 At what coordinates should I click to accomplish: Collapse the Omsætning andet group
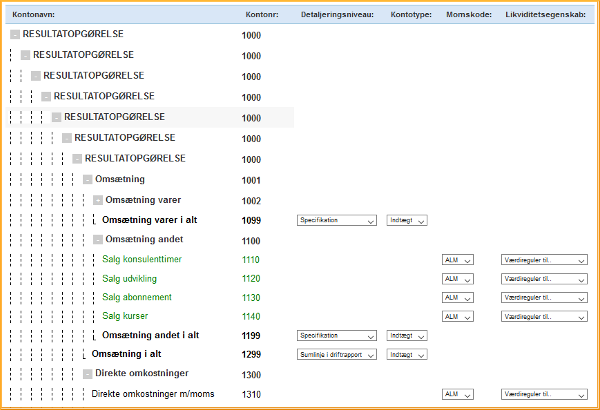tap(98, 240)
